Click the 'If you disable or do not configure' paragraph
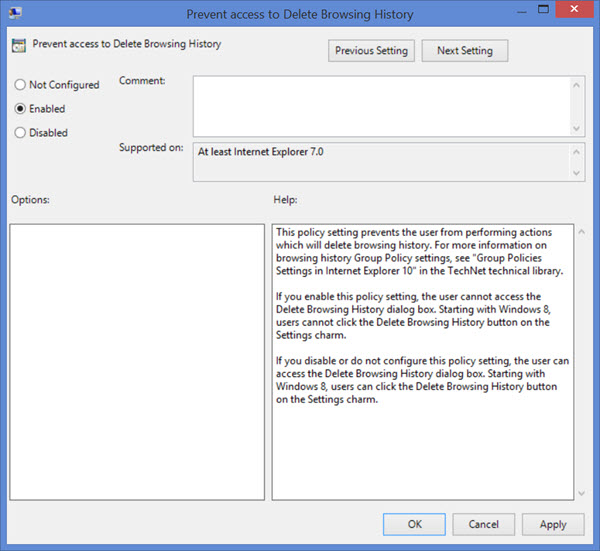The image size is (600, 551). tap(422, 380)
